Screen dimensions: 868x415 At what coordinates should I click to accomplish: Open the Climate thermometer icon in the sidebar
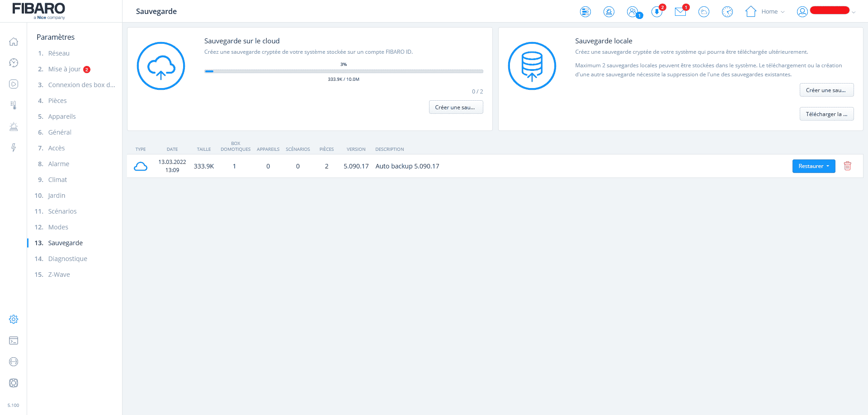(x=14, y=105)
